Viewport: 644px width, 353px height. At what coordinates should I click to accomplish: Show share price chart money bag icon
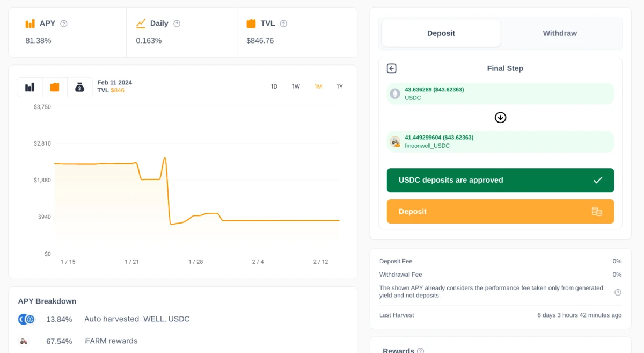click(79, 87)
